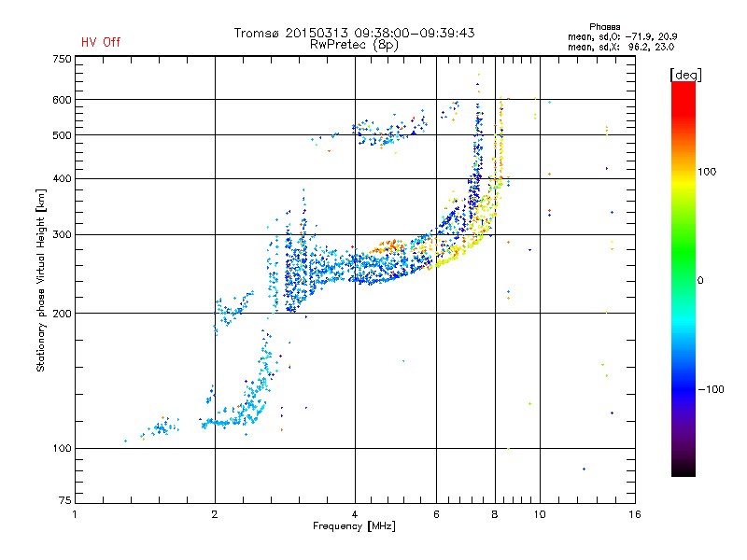Click the colorbar tick label '-100'

[x=711, y=389]
